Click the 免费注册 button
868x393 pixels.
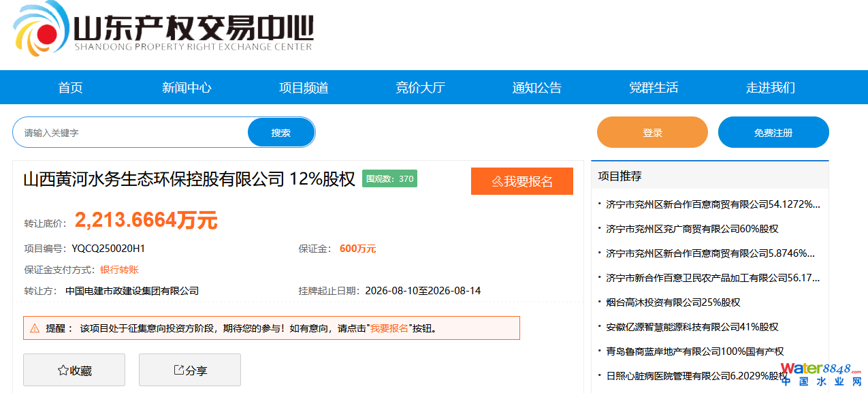click(773, 132)
